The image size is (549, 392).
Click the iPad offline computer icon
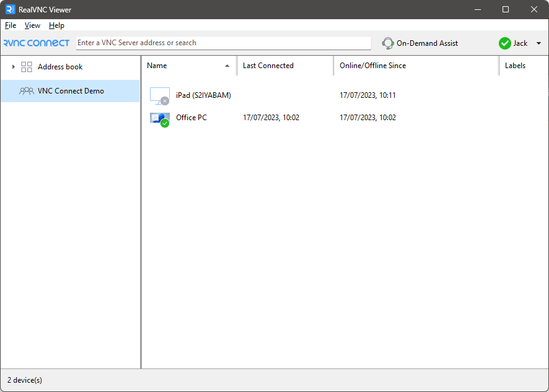[x=160, y=96]
